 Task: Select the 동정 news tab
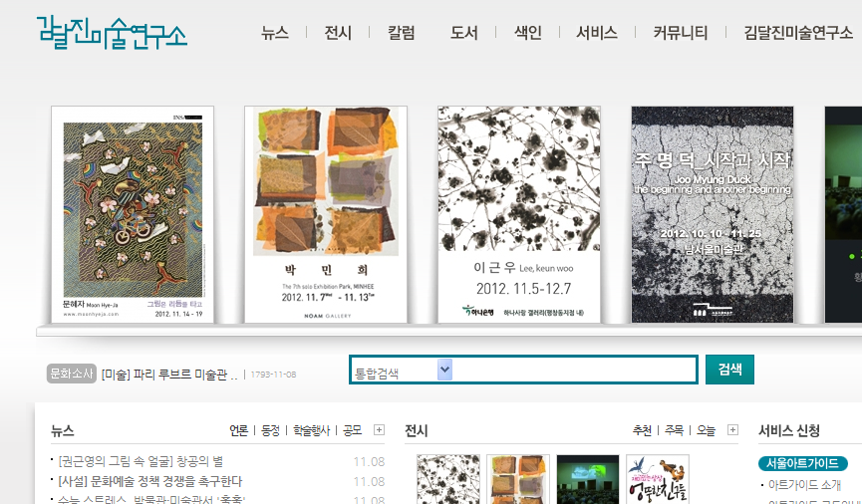[x=270, y=430]
